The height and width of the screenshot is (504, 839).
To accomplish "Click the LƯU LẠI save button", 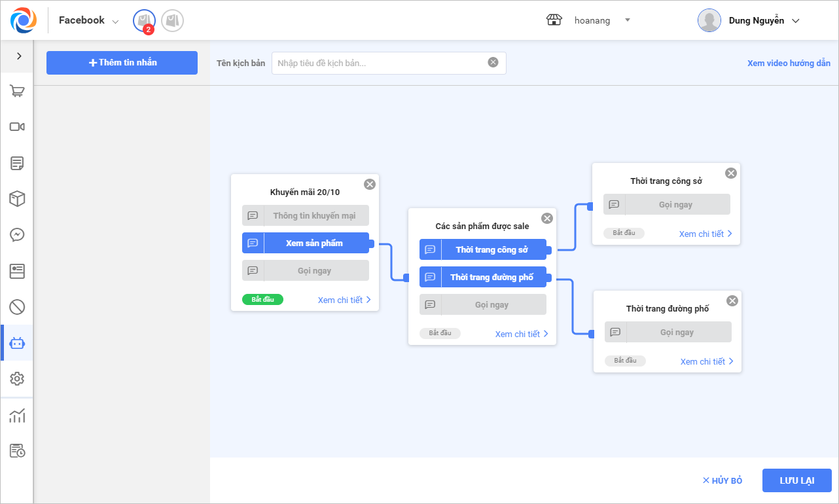I will [x=796, y=480].
